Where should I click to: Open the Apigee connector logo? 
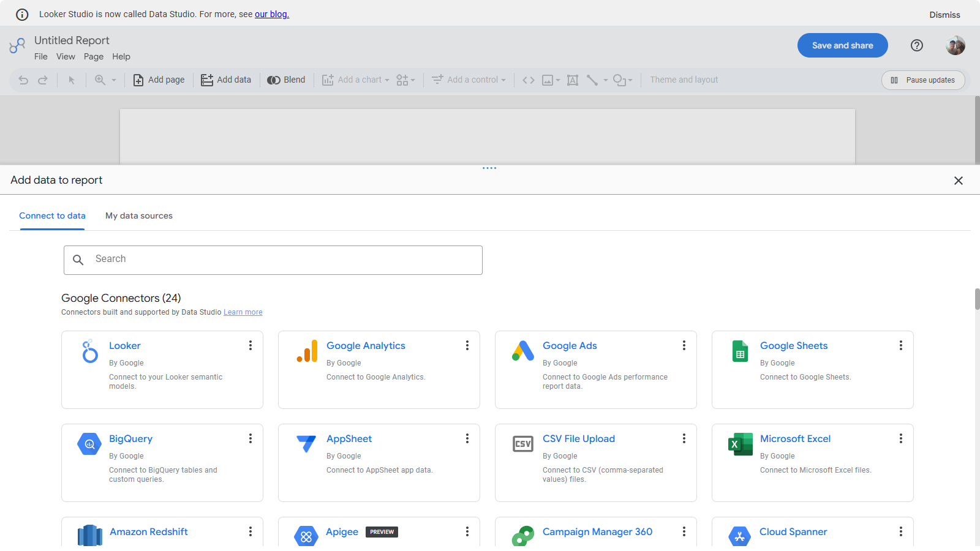pyautogui.click(x=306, y=536)
